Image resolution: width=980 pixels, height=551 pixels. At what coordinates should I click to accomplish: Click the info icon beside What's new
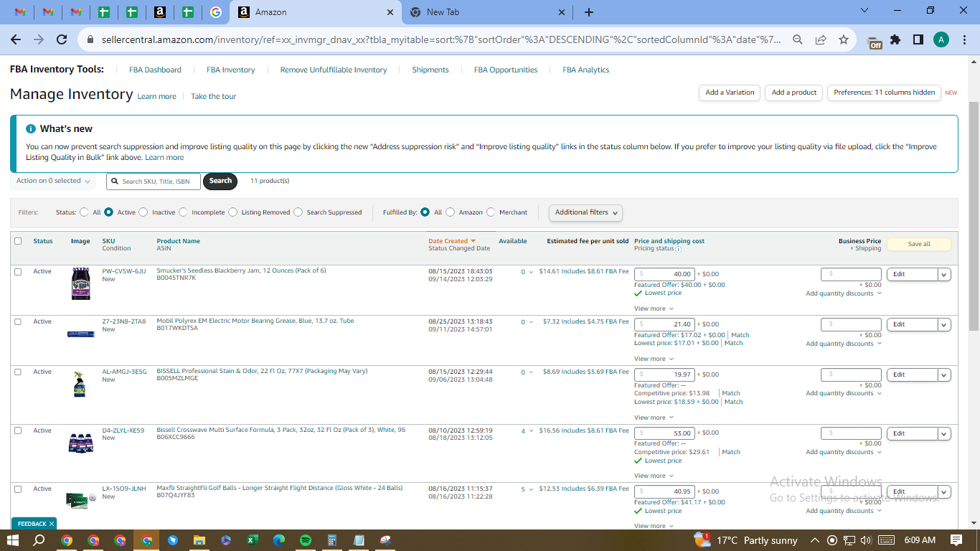pyautogui.click(x=31, y=129)
